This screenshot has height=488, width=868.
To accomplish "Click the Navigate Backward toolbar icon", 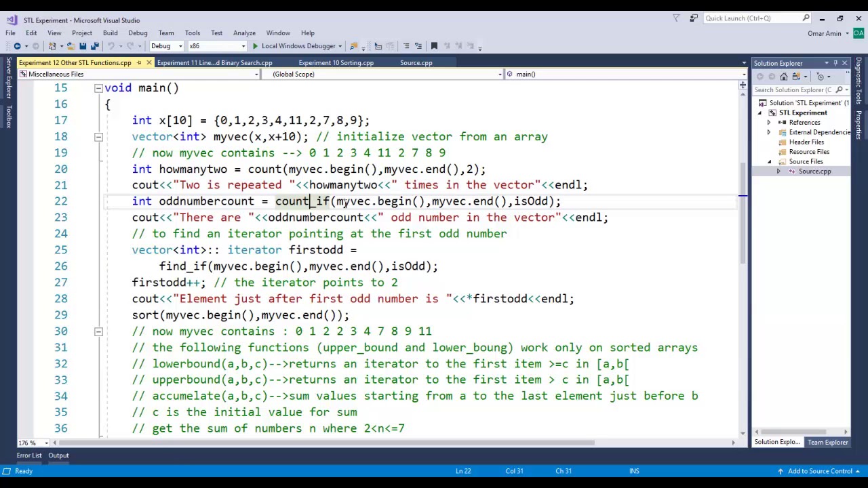I will tap(17, 46).
